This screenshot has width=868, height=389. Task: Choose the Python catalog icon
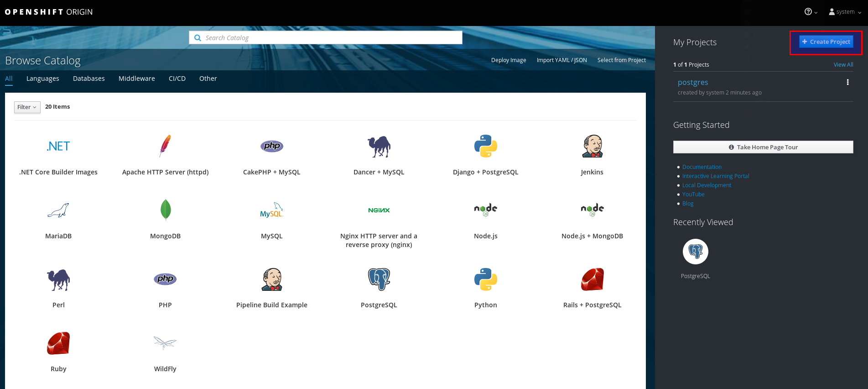click(x=486, y=279)
